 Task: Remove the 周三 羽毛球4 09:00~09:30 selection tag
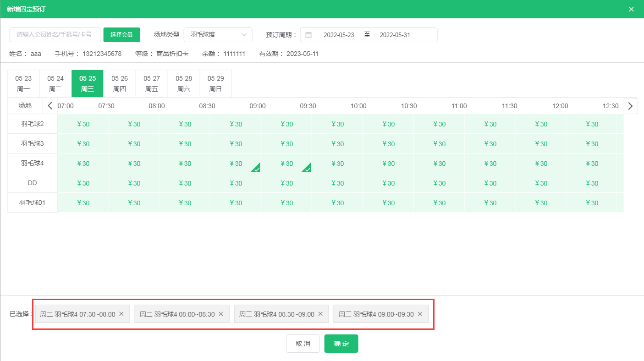(420, 314)
